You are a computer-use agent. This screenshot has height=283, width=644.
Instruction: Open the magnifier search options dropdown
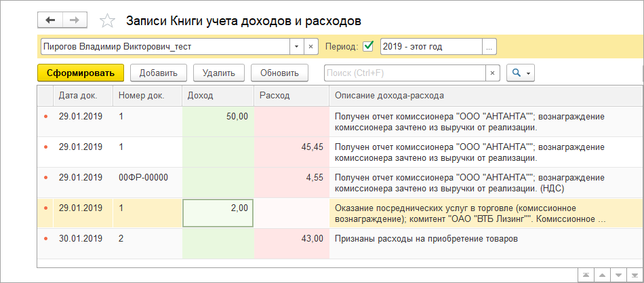[x=521, y=73]
